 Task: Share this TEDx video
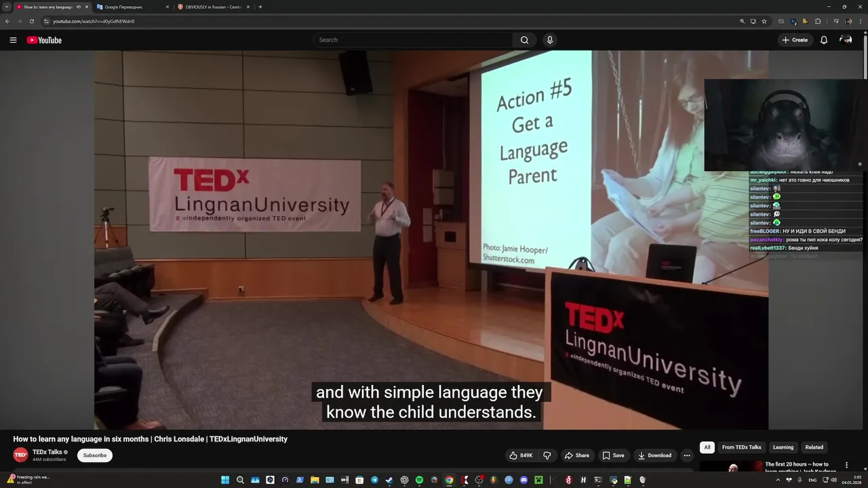tap(577, 455)
